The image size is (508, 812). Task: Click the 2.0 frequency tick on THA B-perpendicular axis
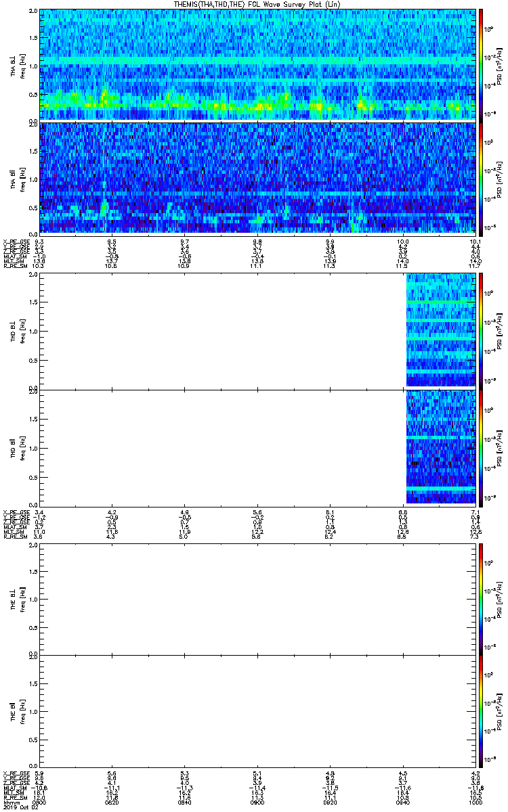33,12
